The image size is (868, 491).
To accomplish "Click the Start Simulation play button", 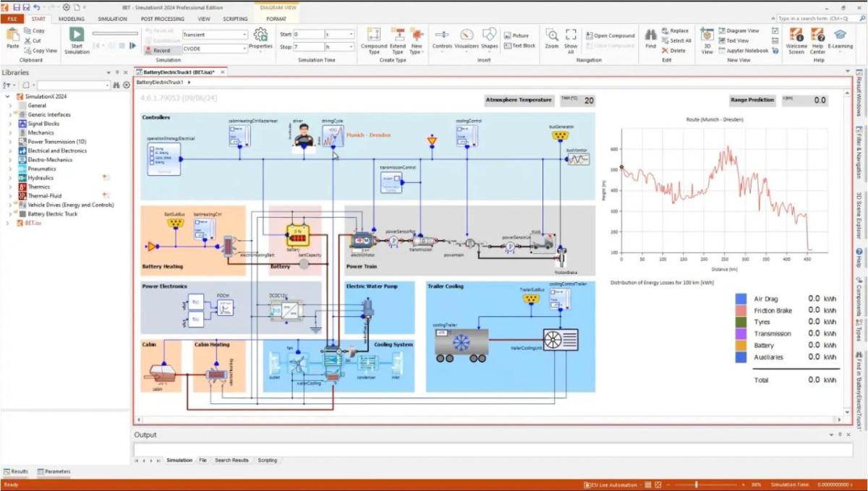I will coord(77,35).
